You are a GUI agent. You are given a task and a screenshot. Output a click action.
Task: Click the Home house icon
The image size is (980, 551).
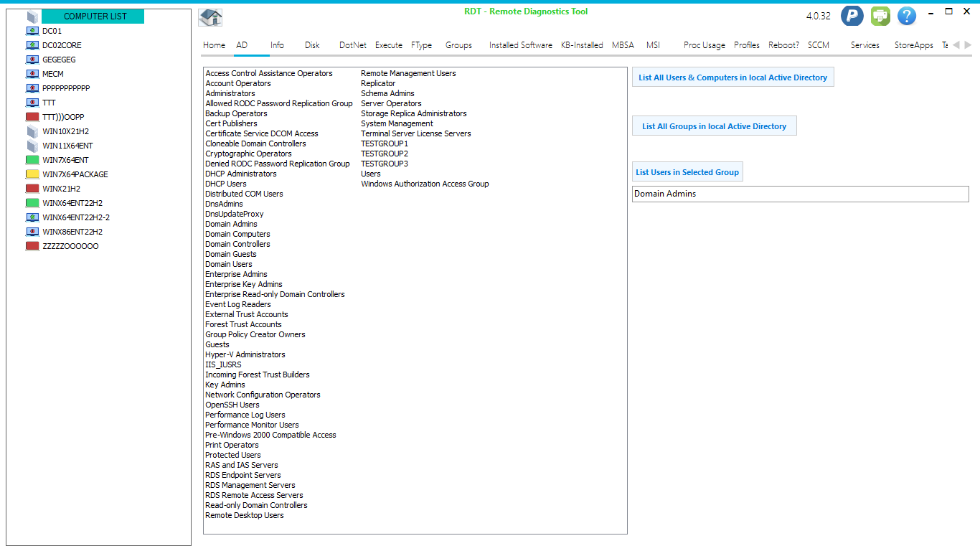coord(210,17)
